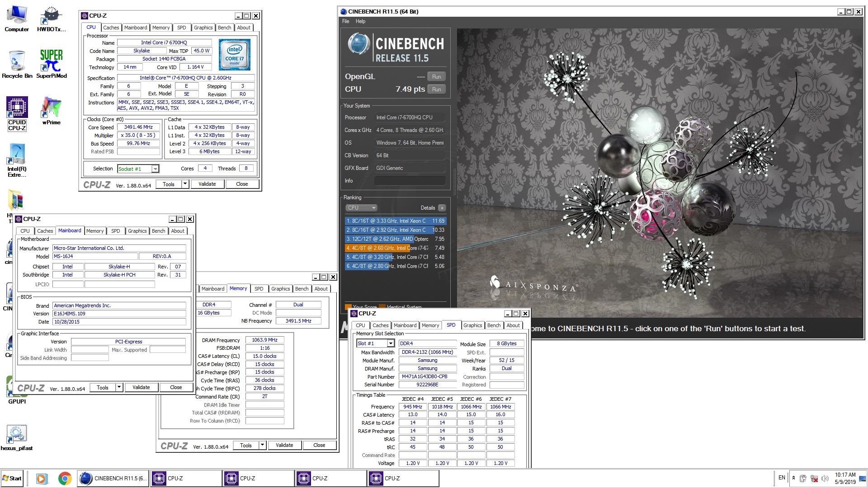Viewport: 868px width, 488px height.
Task: Open File menu in Cinebench
Action: coord(346,21)
